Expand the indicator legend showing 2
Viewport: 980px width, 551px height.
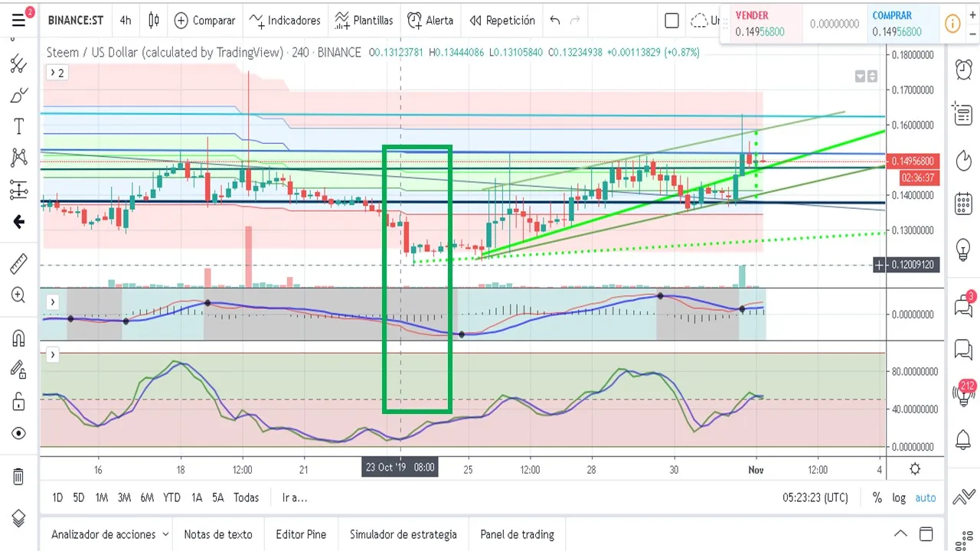coord(57,73)
